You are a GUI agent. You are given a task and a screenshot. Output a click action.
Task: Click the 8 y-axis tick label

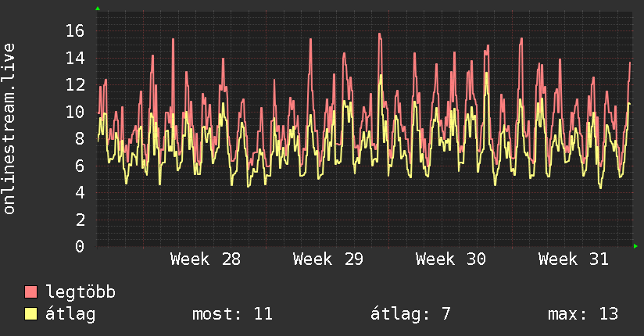point(80,139)
